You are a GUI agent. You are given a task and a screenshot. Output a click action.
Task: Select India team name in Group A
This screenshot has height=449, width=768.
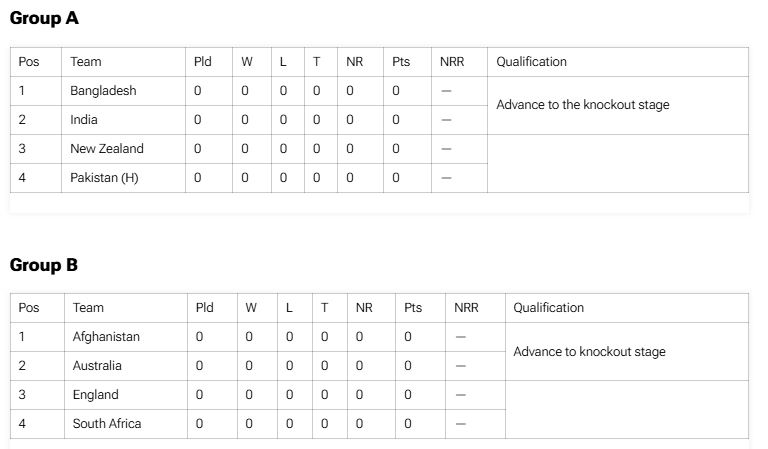point(84,119)
